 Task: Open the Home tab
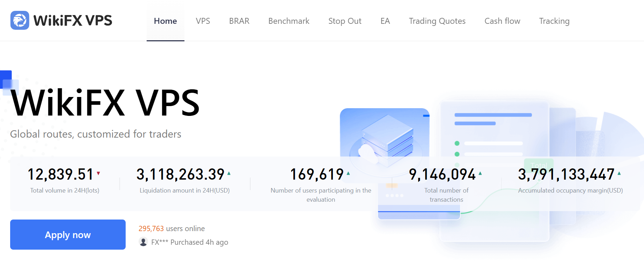point(165,21)
